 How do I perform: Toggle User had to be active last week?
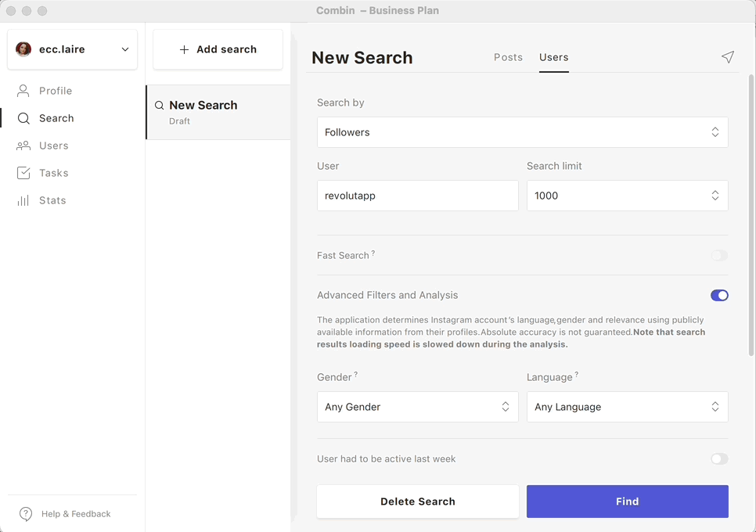718,459
